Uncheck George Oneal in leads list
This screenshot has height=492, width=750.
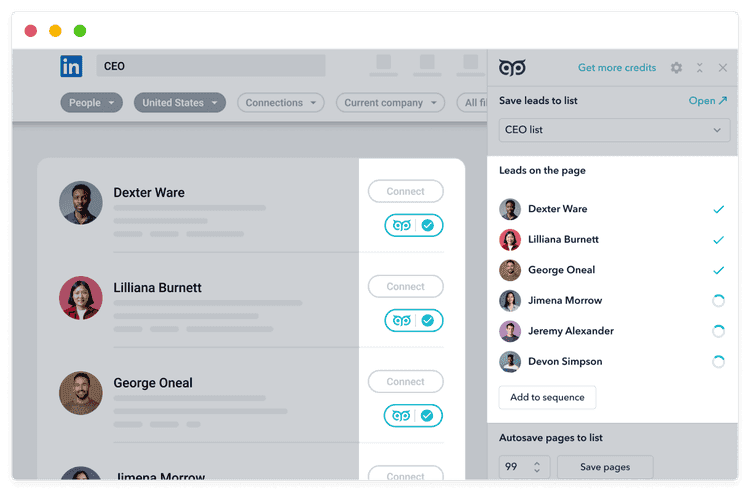(x=718, y=270)
